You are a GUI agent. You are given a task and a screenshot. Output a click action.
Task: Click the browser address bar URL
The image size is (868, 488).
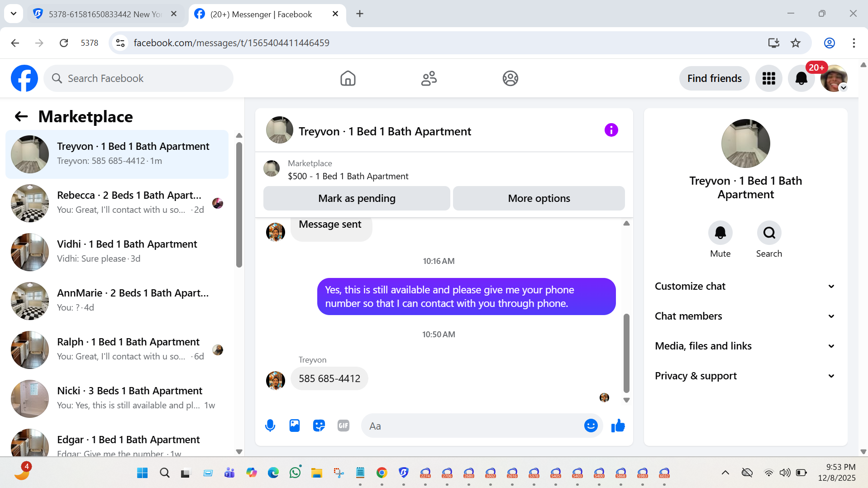click(232, 43)
